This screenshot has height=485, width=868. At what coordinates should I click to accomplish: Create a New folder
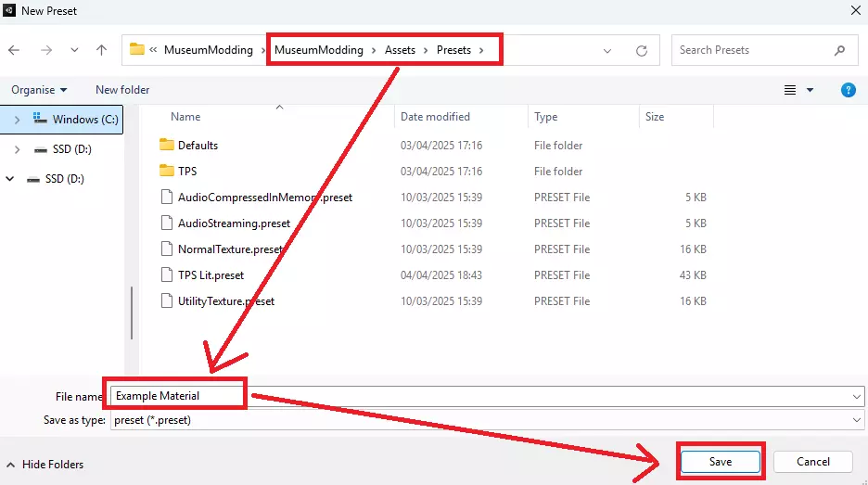(x=122, y=90)
